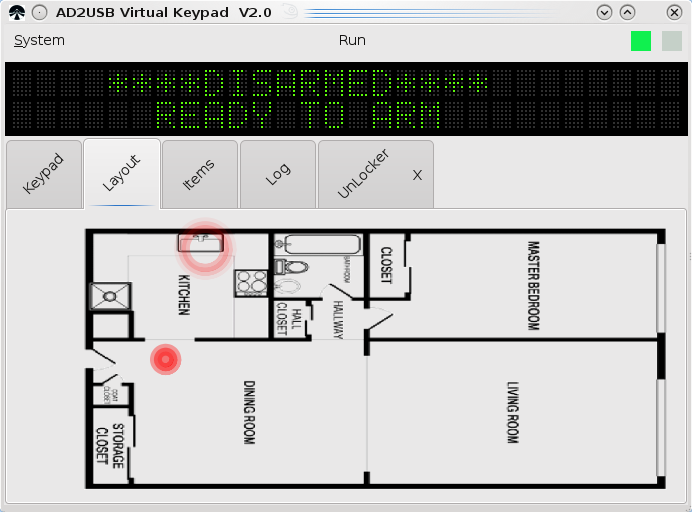Click the red sensor dot near front door
This screenshot has width=692, height=512.
tap(165, 360)
